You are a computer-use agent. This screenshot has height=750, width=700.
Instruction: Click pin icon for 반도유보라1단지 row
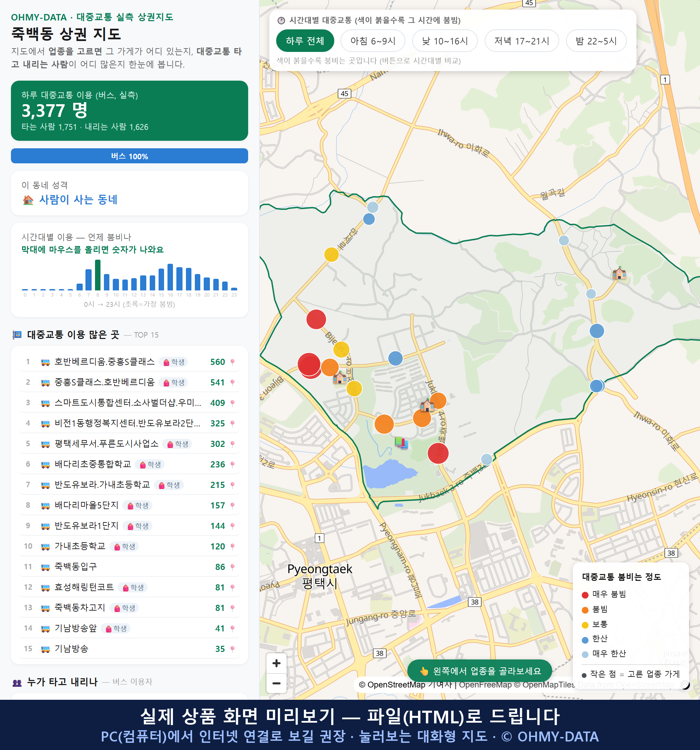[x=232, y=526]
